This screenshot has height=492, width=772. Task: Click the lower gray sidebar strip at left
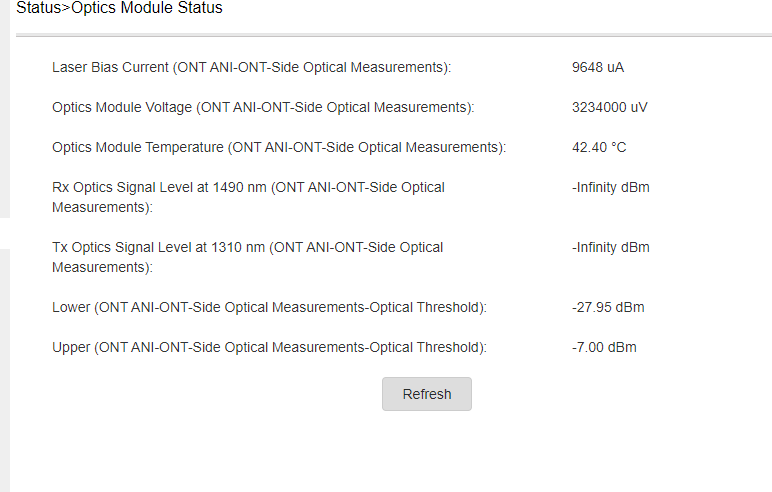point(5,370)
